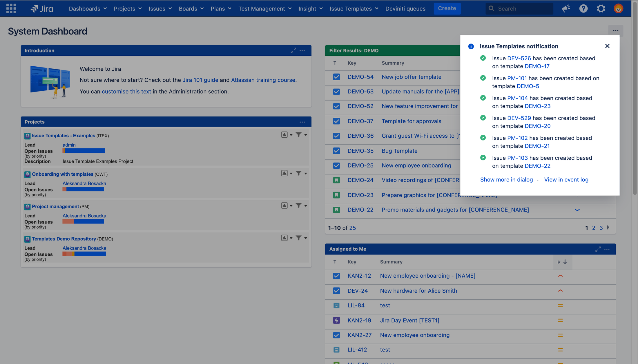The width and height of the screenshot is (638, 364).
Task: Go to page 2 of Filter Results
Action: 594,228
